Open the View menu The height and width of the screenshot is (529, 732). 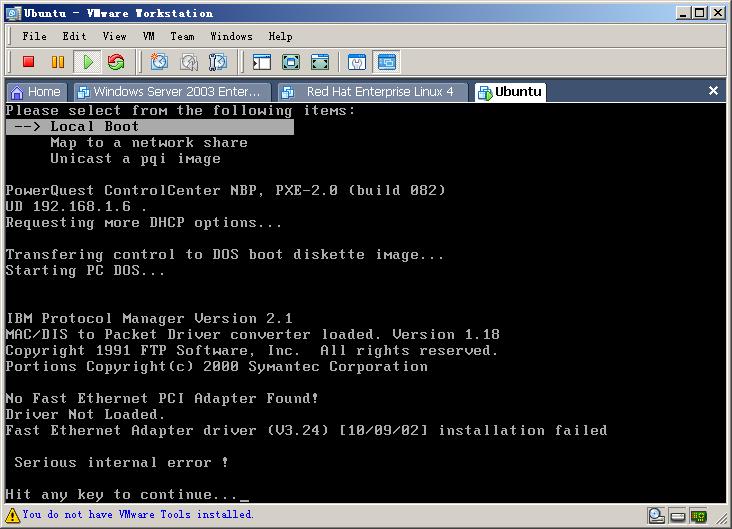[114, 36]
